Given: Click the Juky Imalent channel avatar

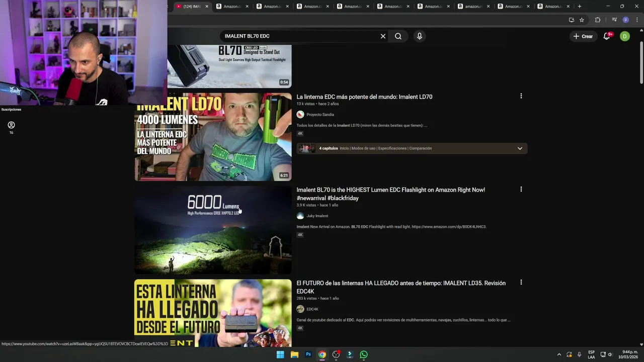Looking at the screenshot, I should coord(300,216).
